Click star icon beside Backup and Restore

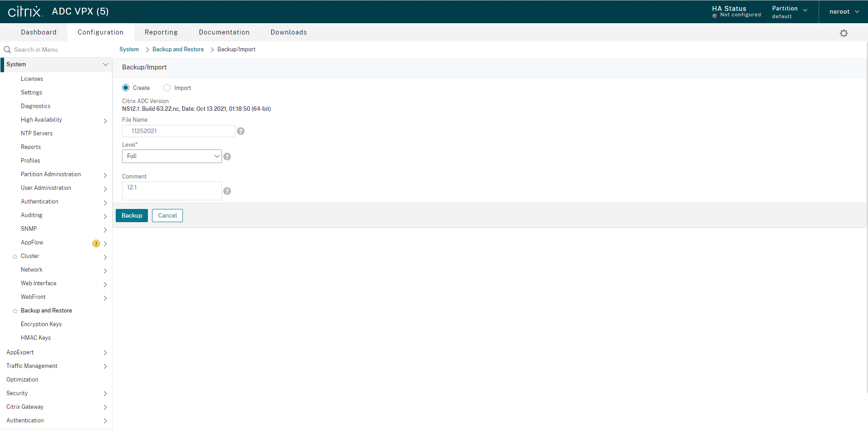tap(15, 311)
